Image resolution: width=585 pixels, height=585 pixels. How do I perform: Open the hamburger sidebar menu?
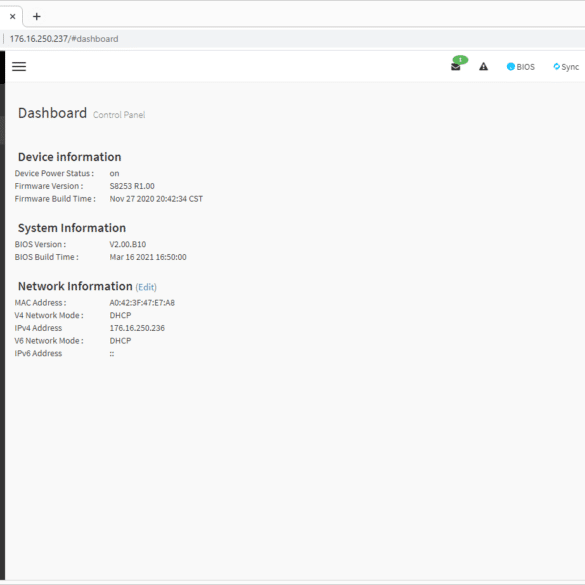click(19, 66)
